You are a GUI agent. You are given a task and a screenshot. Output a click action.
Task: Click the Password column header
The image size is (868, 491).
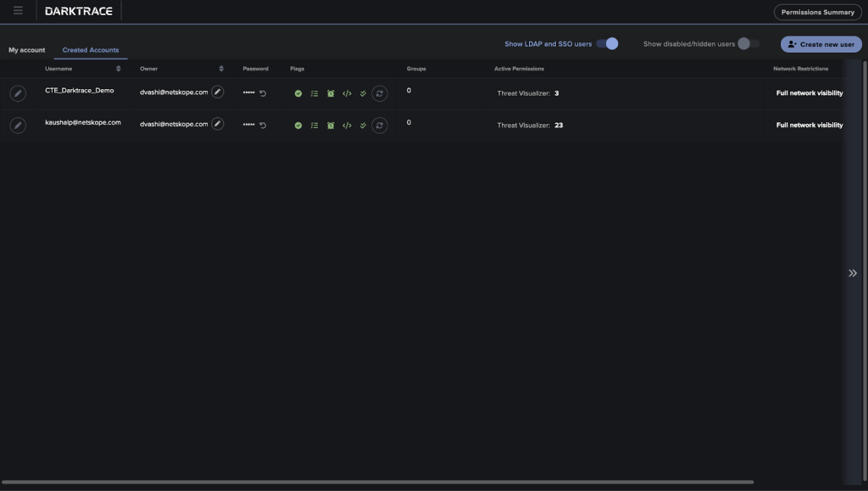tap(255, 69)
